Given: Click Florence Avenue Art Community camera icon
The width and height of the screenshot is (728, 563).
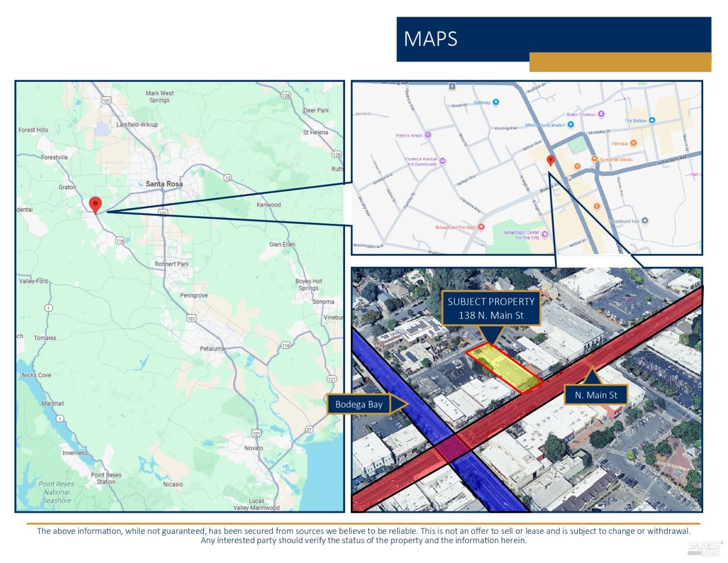Looking at the screenshot, I should pyautogui.click(x=442, y=161).
